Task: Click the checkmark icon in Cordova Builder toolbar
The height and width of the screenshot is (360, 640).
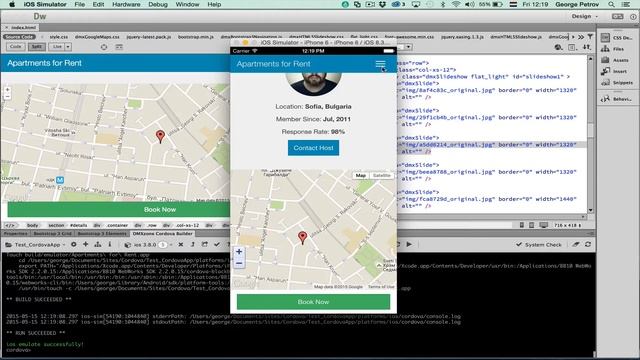Action: [217, 244]
